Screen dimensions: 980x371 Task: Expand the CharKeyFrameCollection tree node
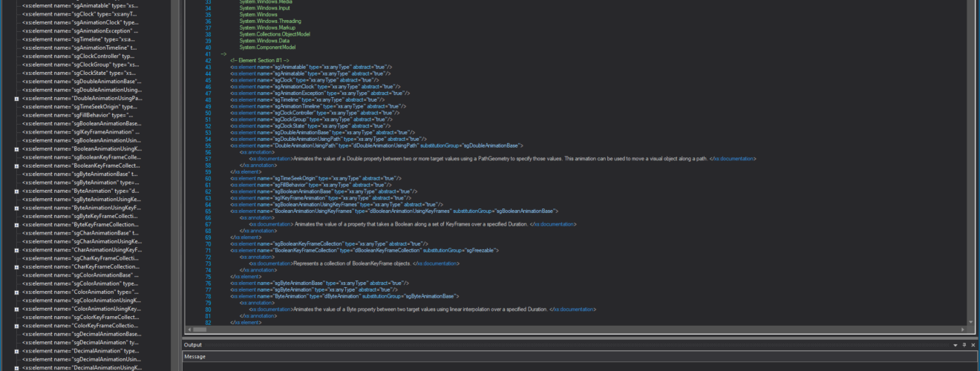(16, 266)
